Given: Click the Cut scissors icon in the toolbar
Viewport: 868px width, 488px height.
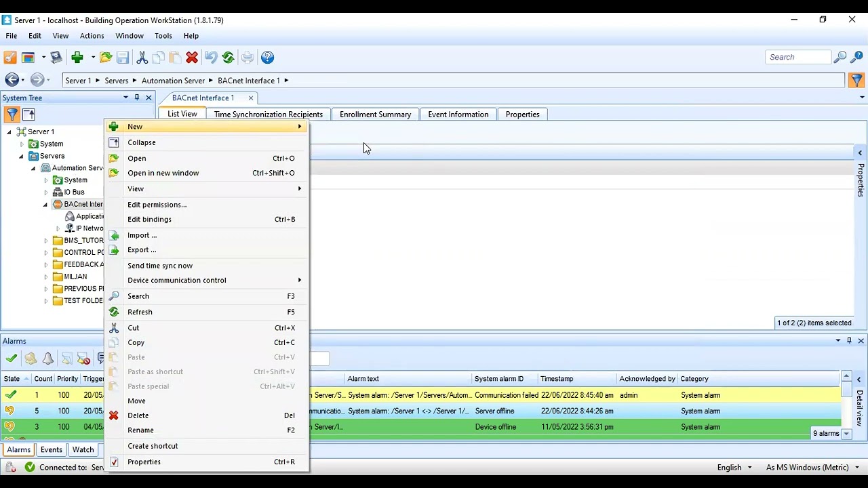Looking at the screenshot, I should [x=142, y=58].
